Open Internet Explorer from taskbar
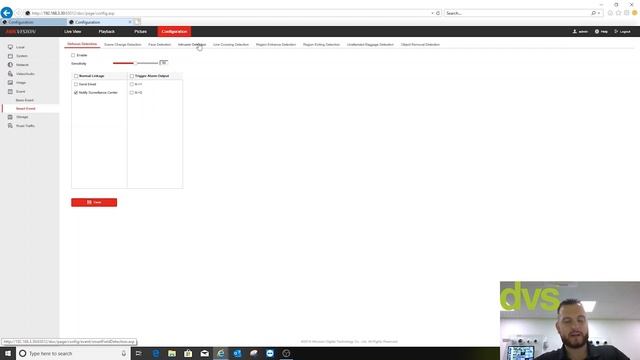 [221, 353]
